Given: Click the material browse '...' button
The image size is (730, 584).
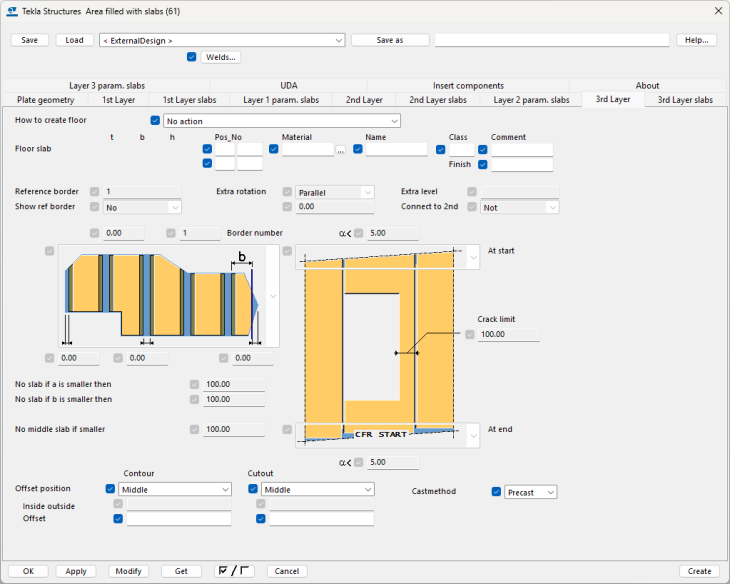Looking at the screenshot, I should [x=341, y=150].
